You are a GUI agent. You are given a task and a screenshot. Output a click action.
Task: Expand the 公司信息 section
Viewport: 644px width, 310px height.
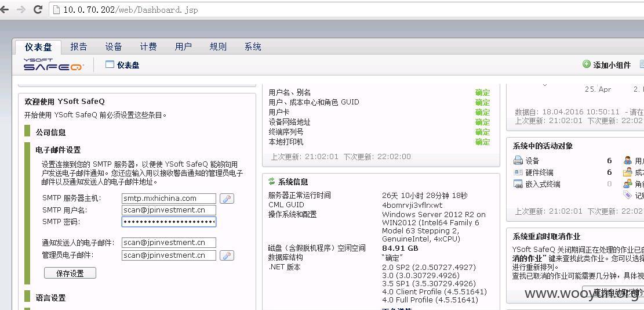coord(50,132)
